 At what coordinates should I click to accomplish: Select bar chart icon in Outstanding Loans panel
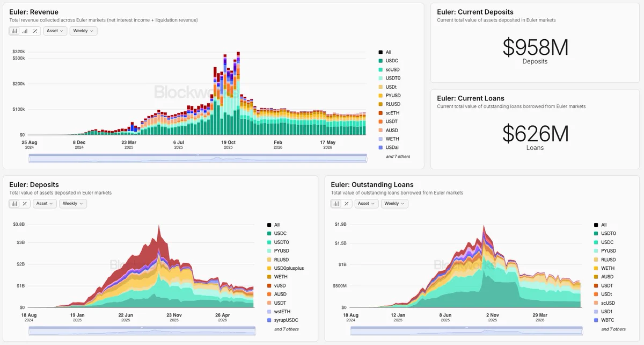tap(336, 204)
